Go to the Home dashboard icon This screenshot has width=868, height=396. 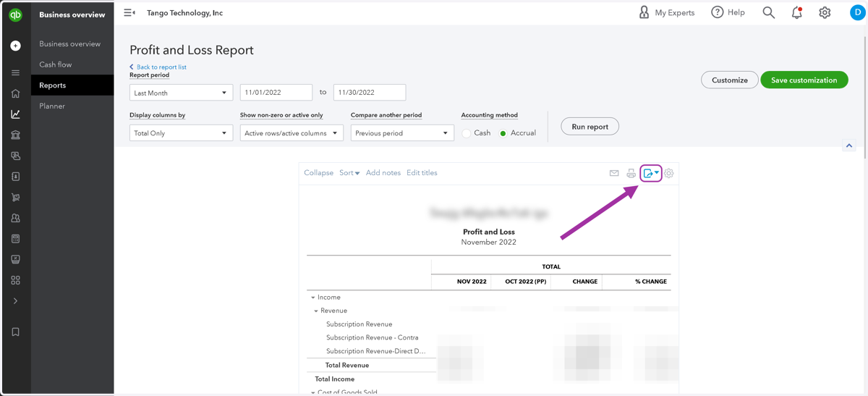click(x=15, y=93)
